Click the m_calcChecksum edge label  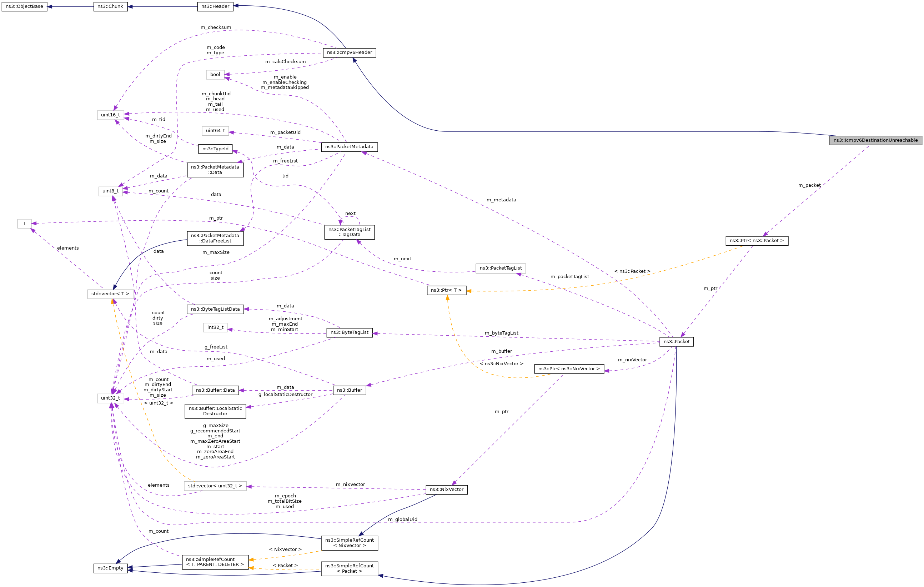286,62
